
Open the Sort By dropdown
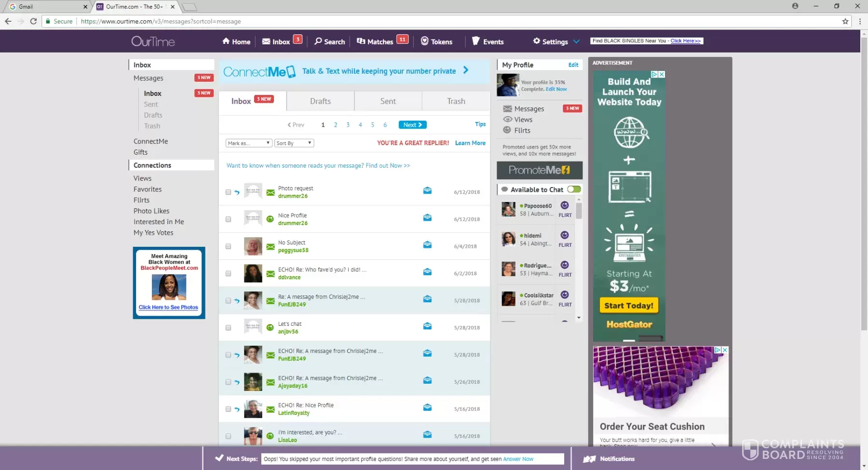tap(294, 143)
